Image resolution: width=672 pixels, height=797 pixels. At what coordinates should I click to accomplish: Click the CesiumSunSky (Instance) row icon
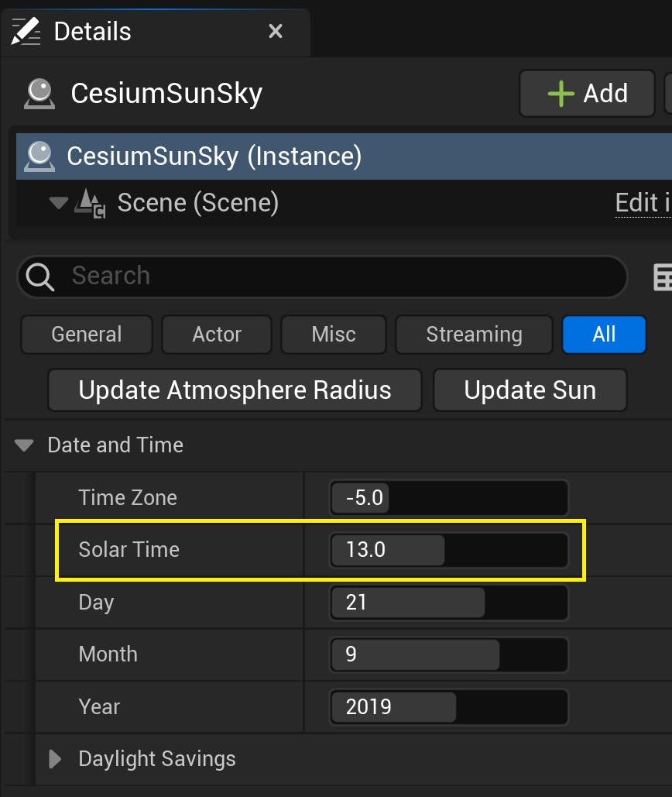39,156
